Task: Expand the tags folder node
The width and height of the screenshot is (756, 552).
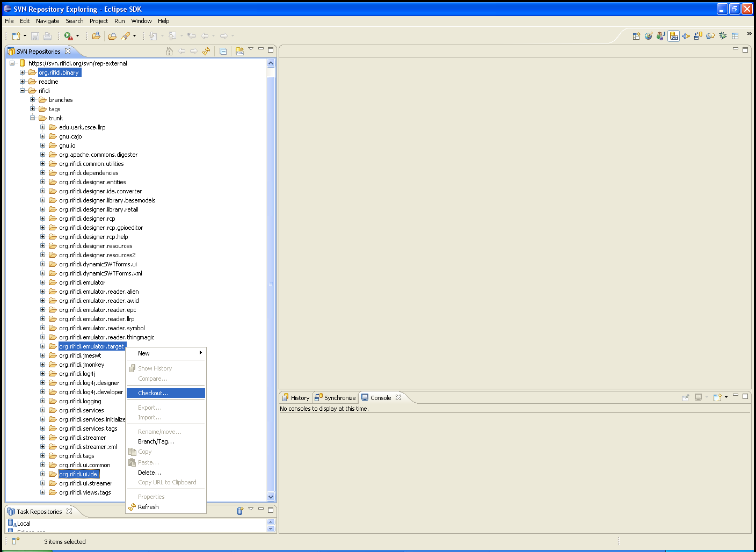Action: 32,108
